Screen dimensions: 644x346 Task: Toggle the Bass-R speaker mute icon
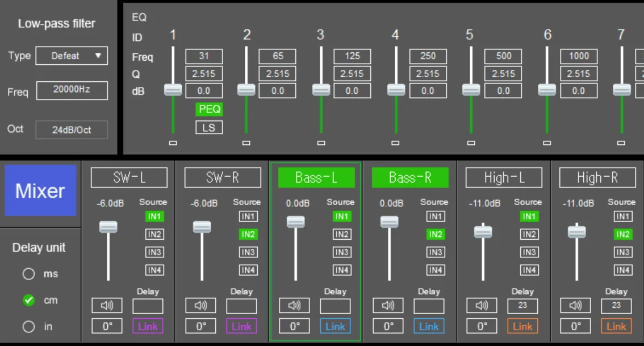pos(388,306)
